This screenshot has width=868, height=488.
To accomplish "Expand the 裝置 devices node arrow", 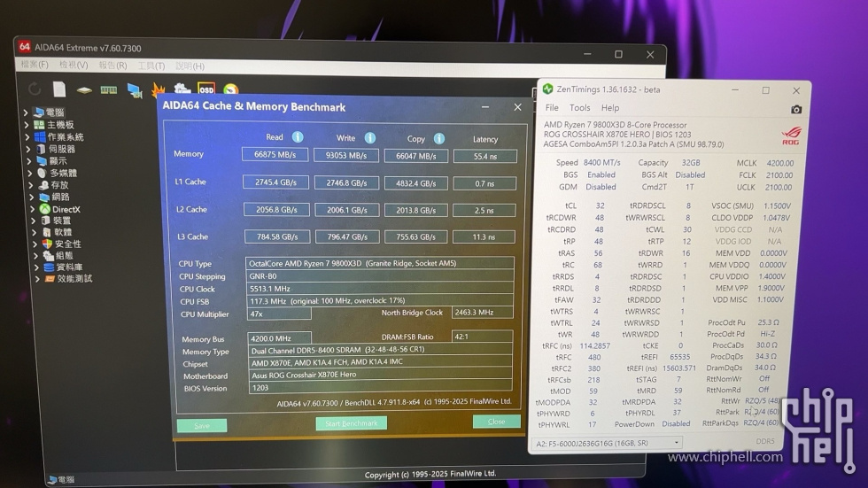I will pos(34,221).
